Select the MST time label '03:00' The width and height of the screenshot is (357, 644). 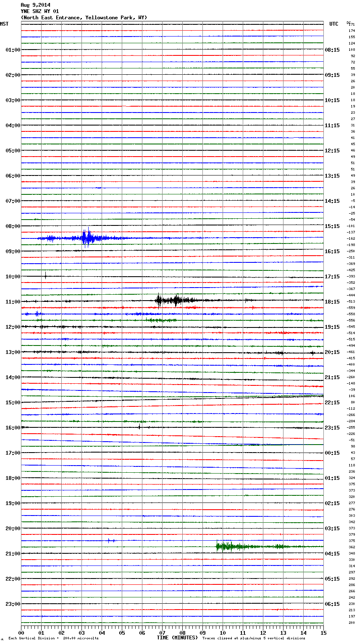click(13, 100)
